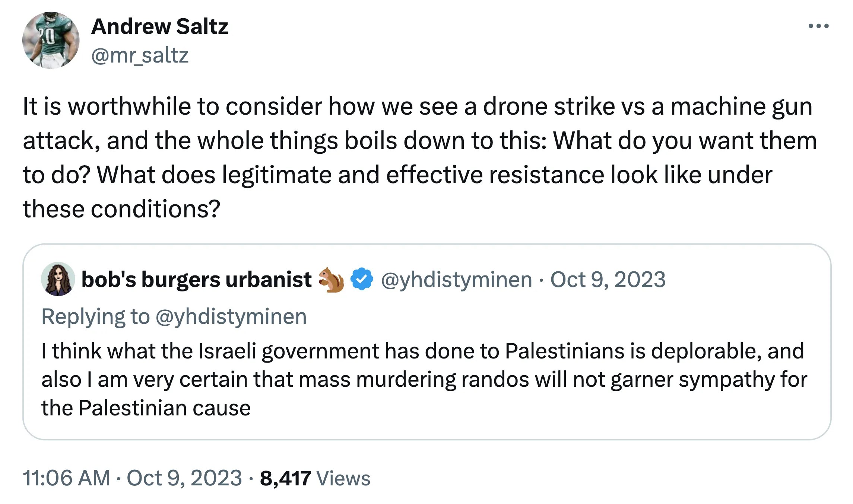The height and width of the screenshot is (504, 853).
Task: Open @yhdistyminen handle in quoted tweet header
Action: coord(456,280)
